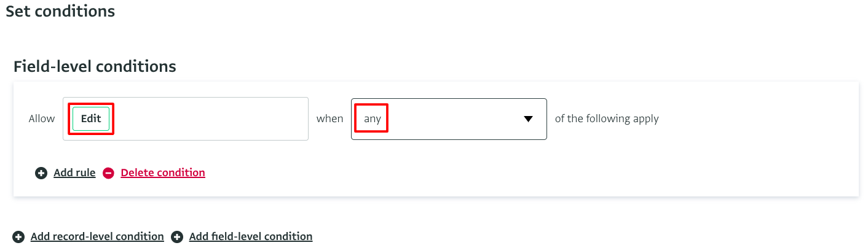Click plus icon beside Add record-level condition

(x=18, y=237)
